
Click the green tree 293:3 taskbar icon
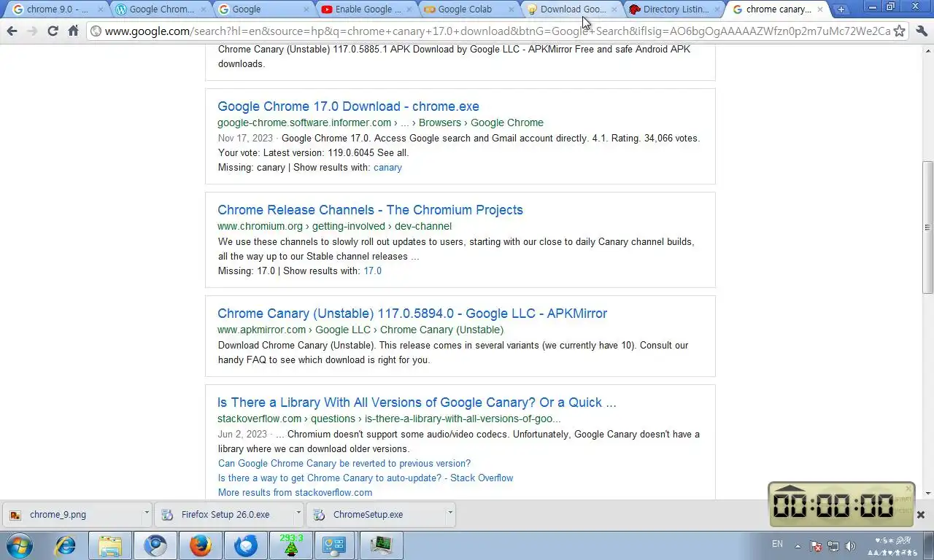[x=291, y=545]
